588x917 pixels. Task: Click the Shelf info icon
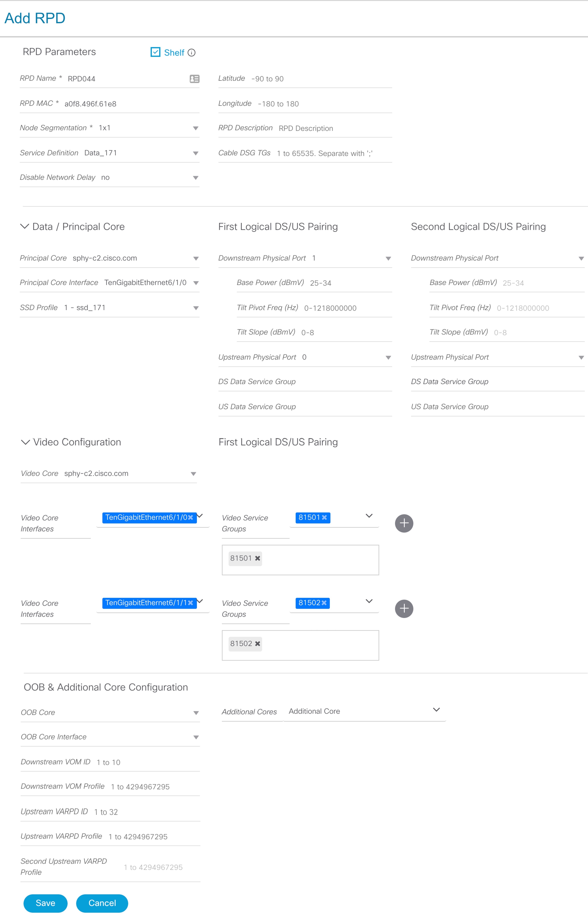point(192,53)
